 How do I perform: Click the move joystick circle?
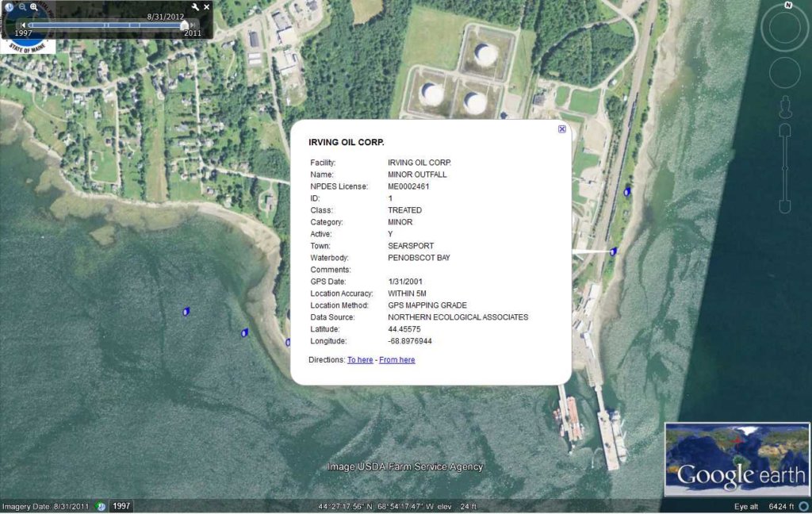(x=784, y=72)
